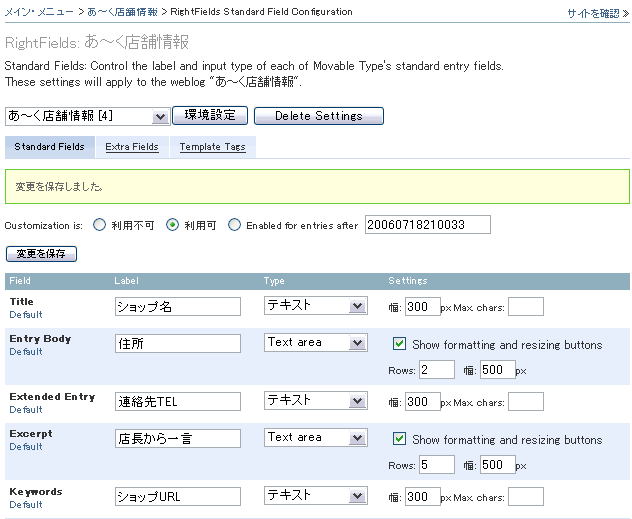Uncheck Excerpt's Show formatting and resizing checkbox
The height and width of the screenshot is (519, 632).
[x=400, y=439]
